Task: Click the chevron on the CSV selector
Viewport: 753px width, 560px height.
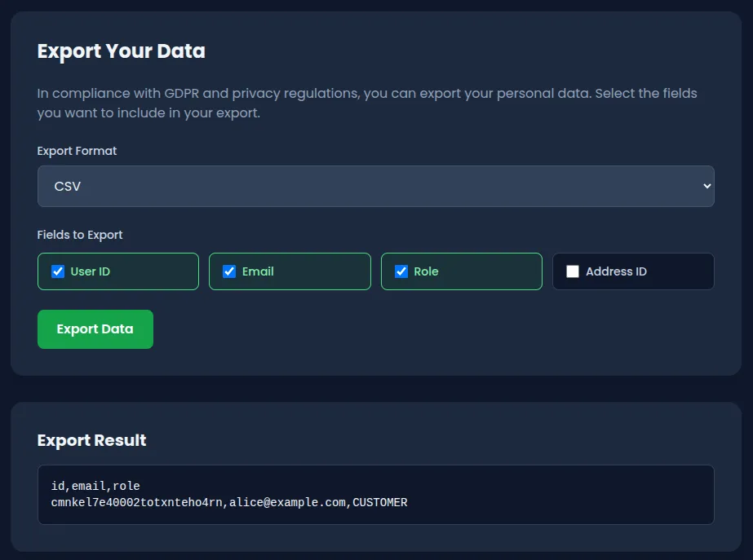Action: pos(706,186)
